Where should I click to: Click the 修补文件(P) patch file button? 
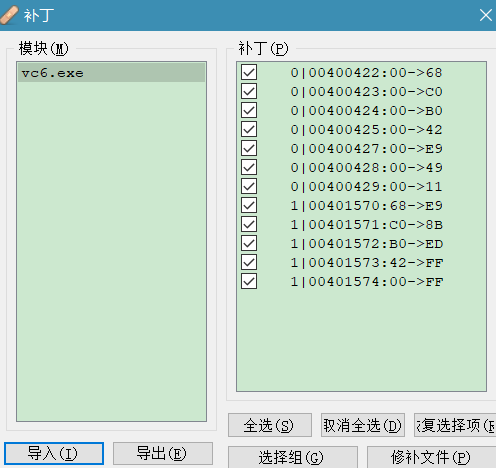tap(431, 457)
